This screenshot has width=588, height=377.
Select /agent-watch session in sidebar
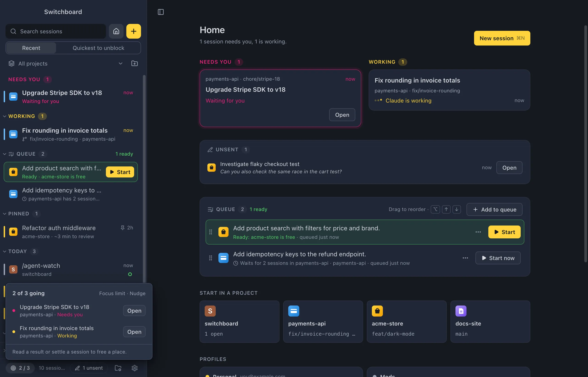[x=71, y=269]
